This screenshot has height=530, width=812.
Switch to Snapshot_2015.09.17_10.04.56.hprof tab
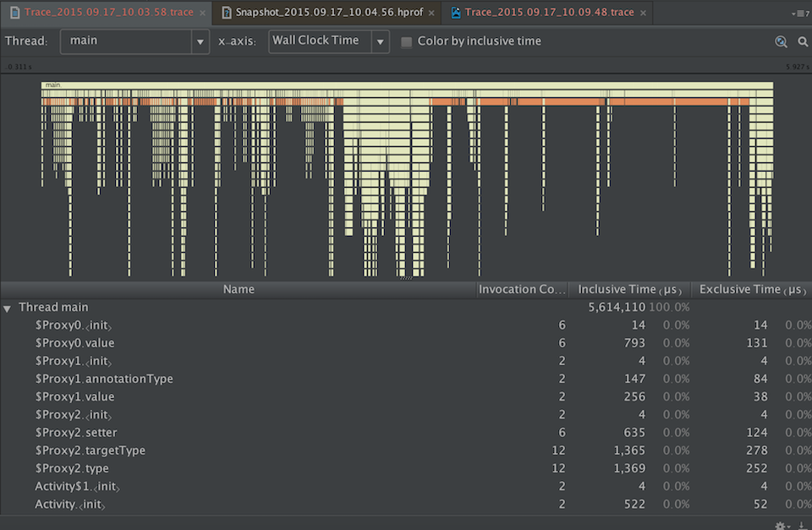[x=329, y=13]
